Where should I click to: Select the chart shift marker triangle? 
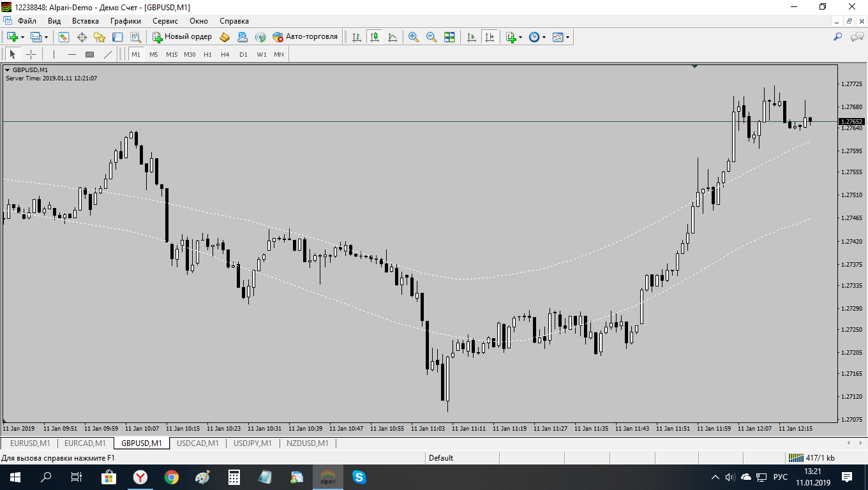click(x=694, y=66)
